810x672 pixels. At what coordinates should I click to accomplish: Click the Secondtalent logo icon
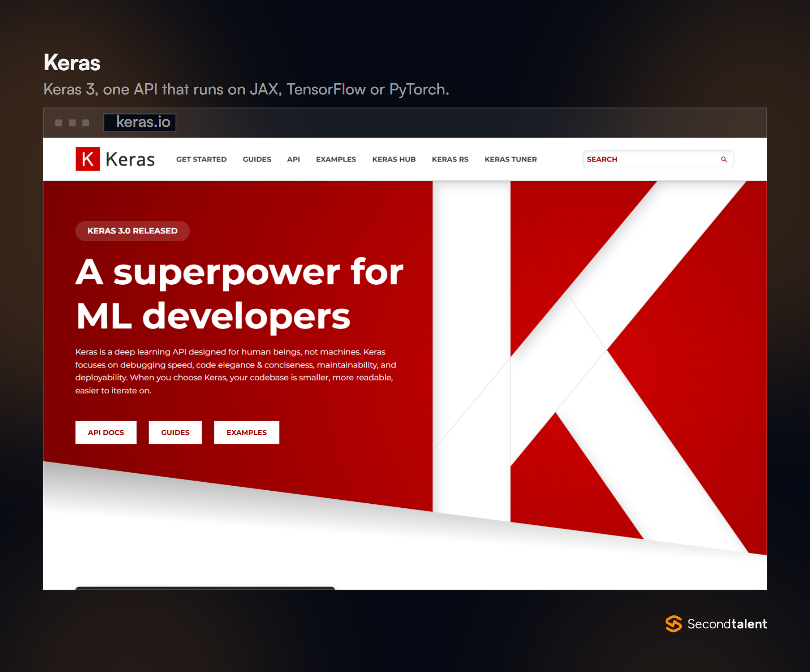click(674, 624)
